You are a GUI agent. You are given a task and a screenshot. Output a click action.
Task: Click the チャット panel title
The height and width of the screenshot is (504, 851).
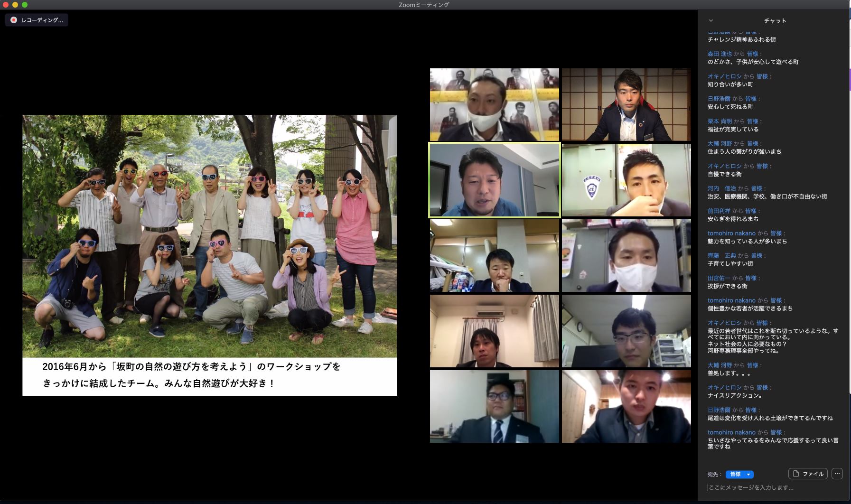point(775,20)
